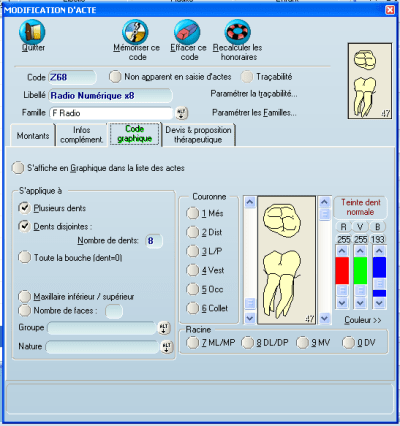Click Paramétrer les Familles link
400x426 pixels.
pos(254,113)
